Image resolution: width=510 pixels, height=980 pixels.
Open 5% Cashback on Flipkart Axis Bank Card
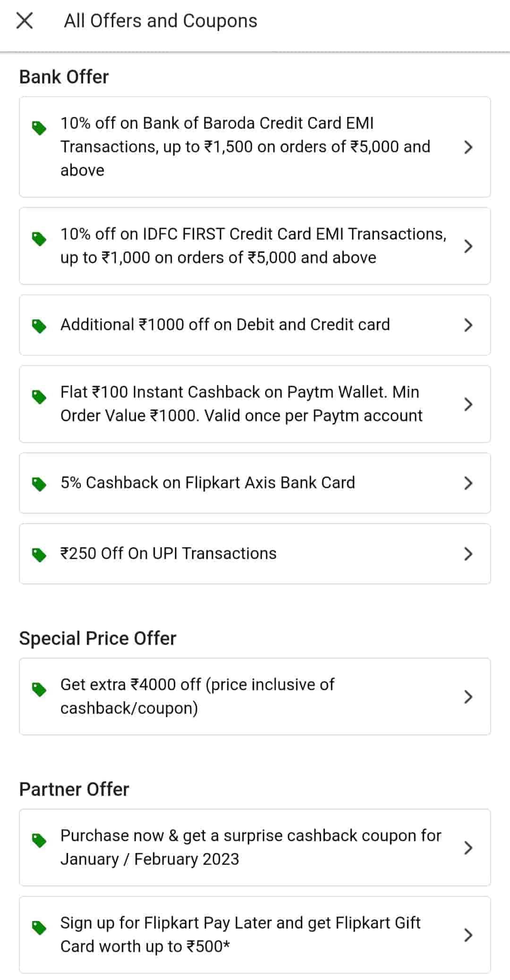208,483
